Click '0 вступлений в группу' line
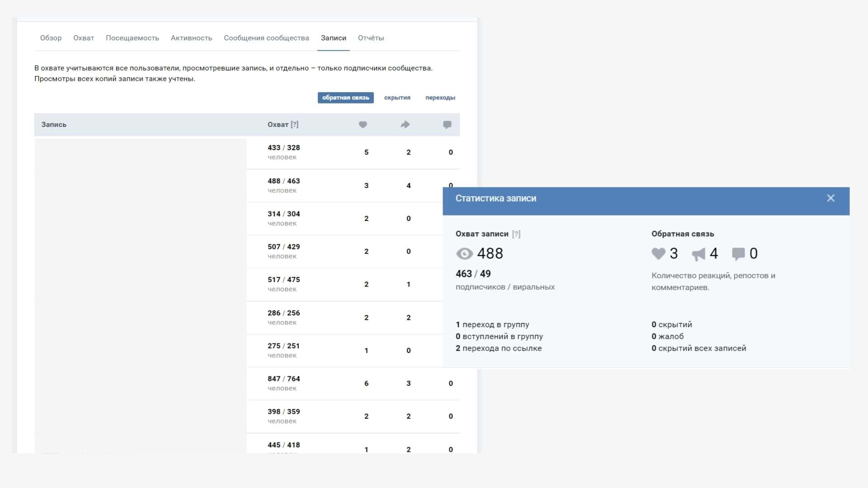 499,336
